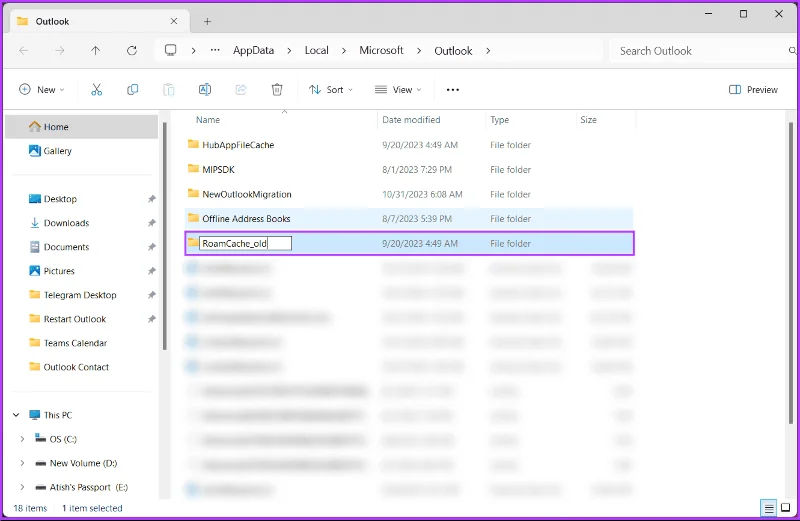Image resolution: width=800 pixels, height=521 pixels.
Task: Open Teams Calendar folder in sidebar
Action: coord(68,343)
